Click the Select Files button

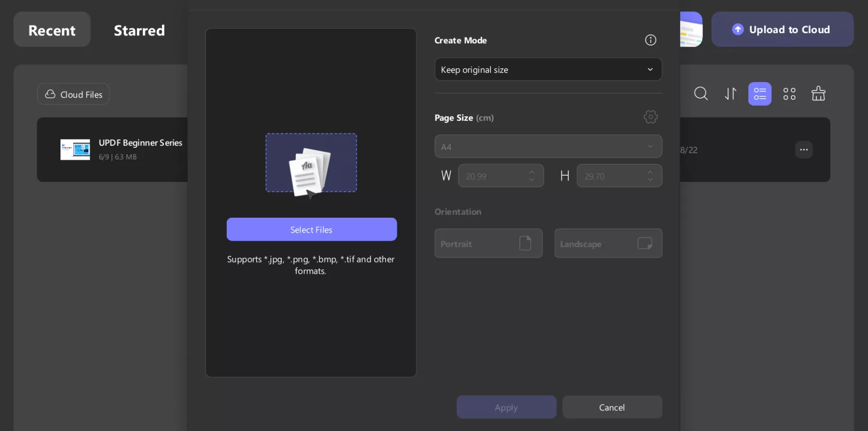311,229
